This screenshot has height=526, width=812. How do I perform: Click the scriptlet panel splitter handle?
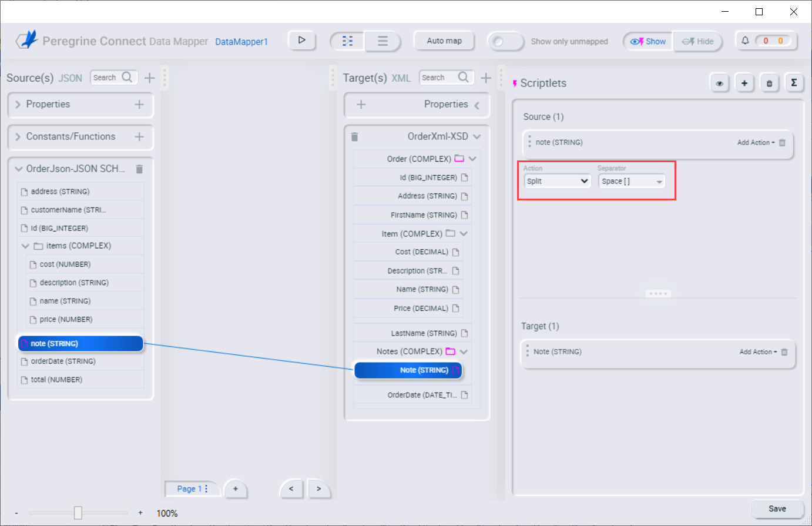(x=658, y=293)
